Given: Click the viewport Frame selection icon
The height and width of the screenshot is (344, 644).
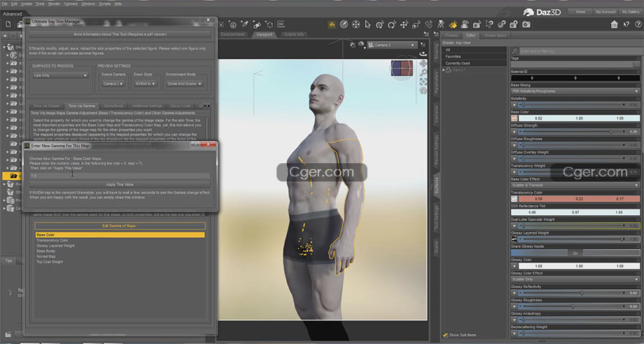Looking at the screenshot, I should click(423, 82).
